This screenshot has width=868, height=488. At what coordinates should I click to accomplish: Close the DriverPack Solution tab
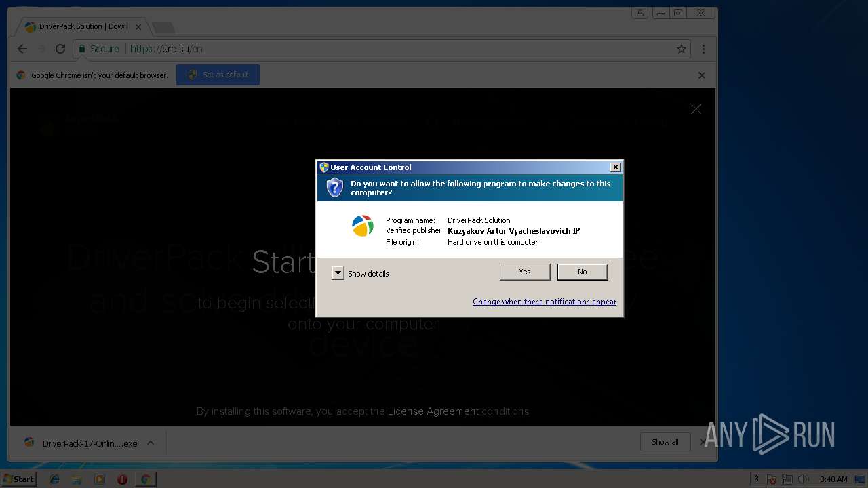point(138,27)
